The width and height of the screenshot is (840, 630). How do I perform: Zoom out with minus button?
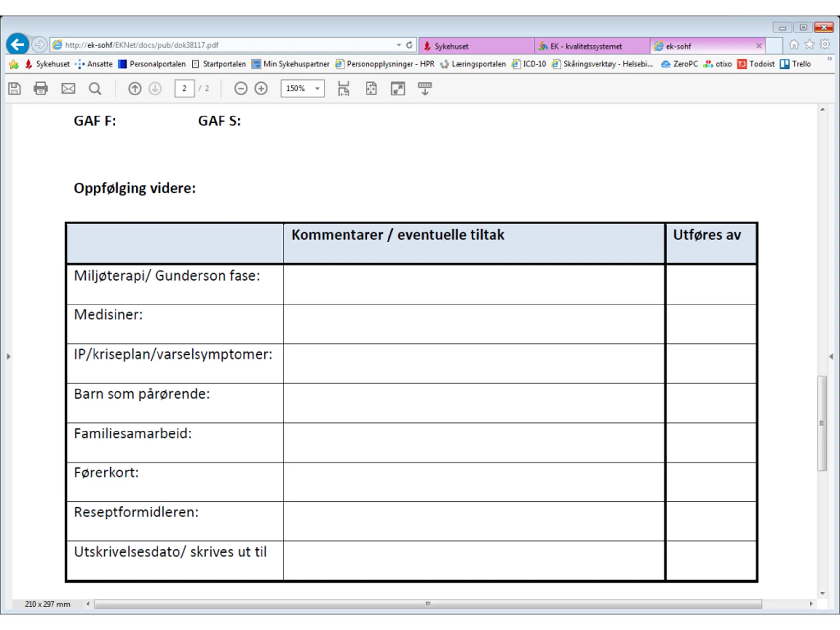(241, 89)
